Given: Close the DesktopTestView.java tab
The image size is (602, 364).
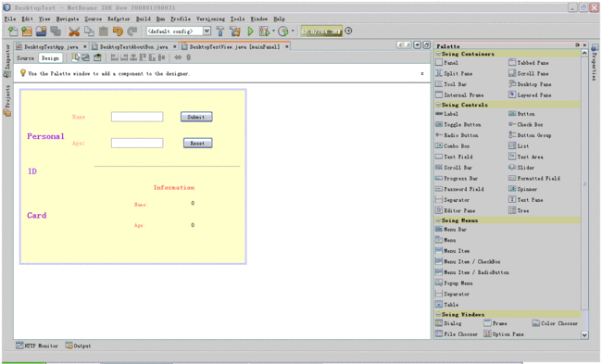Looking at the screenshot, I should click(286, 46).
